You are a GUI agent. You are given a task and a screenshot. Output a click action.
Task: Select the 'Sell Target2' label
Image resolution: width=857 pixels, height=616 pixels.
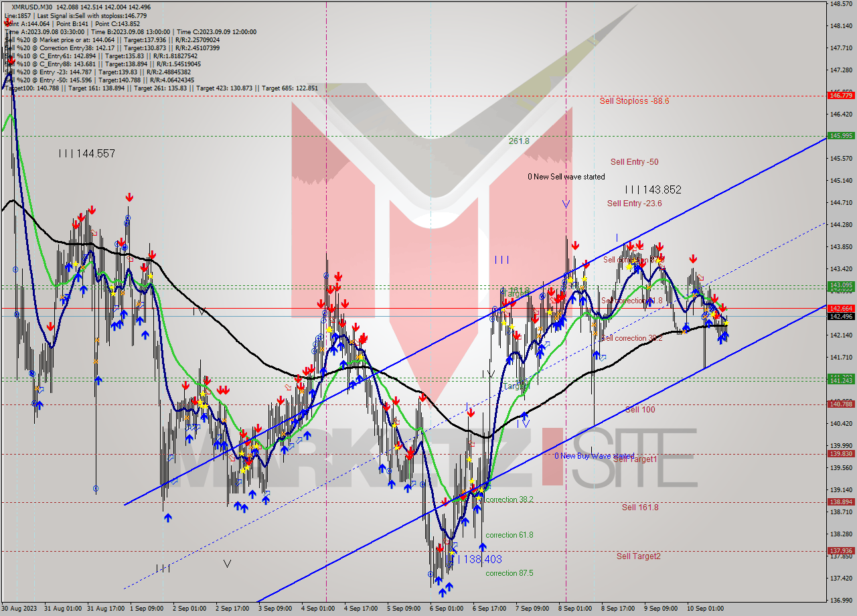[639, 556]
